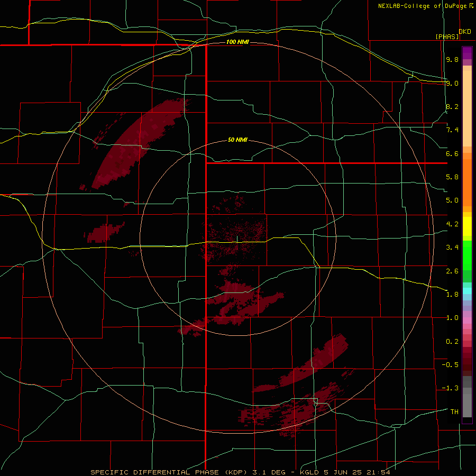Click the 50 NMI range ring label
The height and width of the screenshot is (476, 476).
pos(237,140)
